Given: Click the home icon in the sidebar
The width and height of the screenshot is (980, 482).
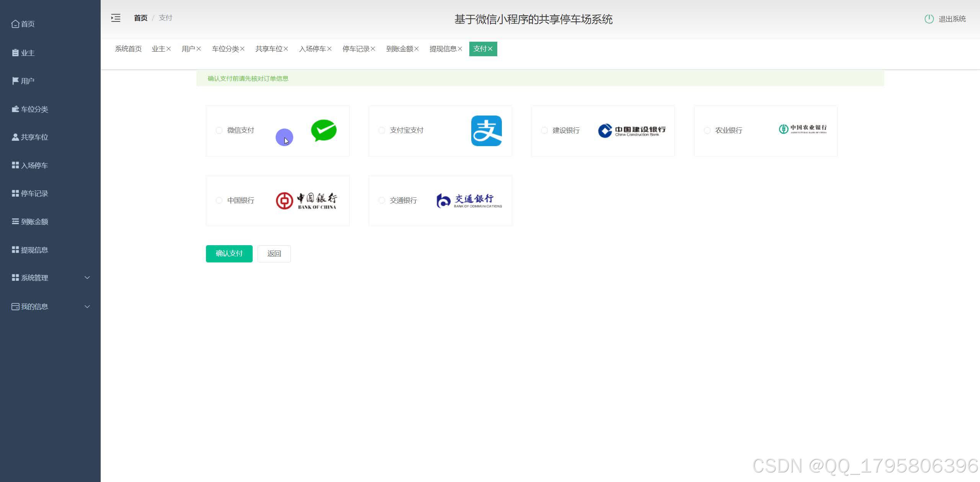Looking at the screenshot, I should point(15,24).
